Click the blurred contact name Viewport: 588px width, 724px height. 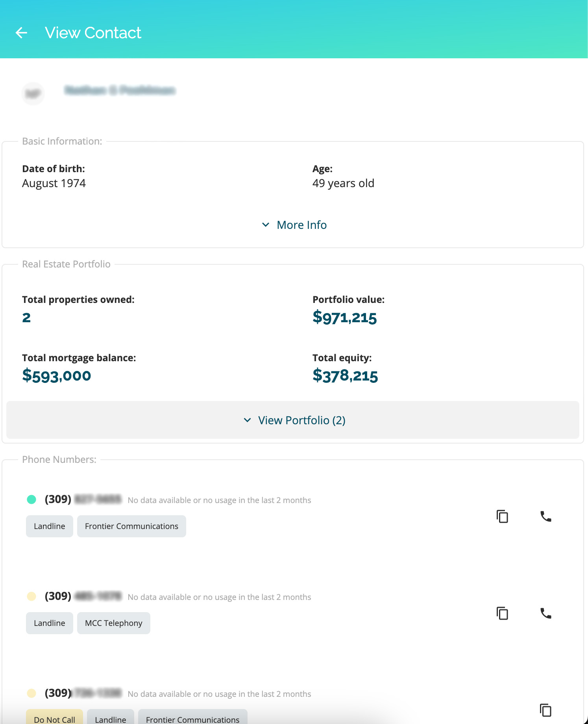click(120, 91)
